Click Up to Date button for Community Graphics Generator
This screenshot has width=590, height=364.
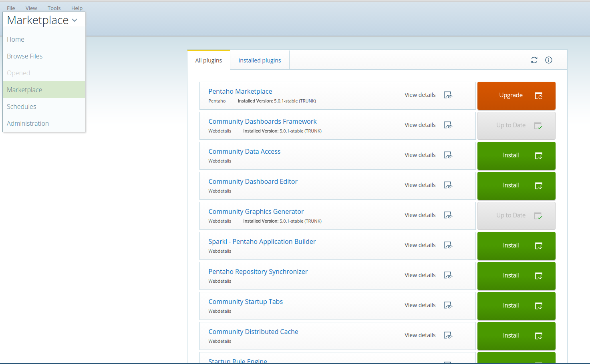[516, 215]
